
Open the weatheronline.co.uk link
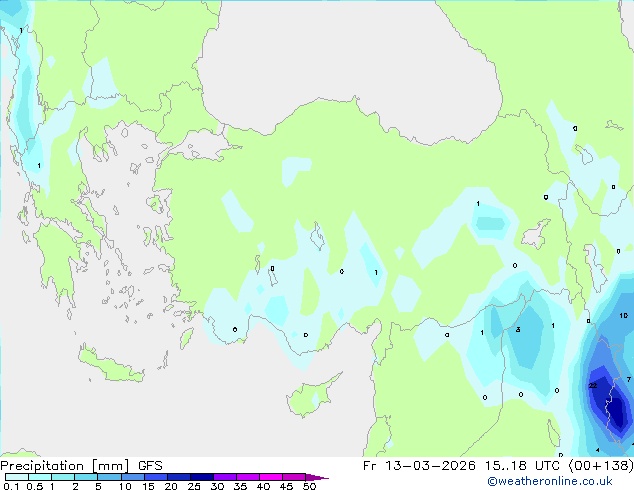coord(550,481)
